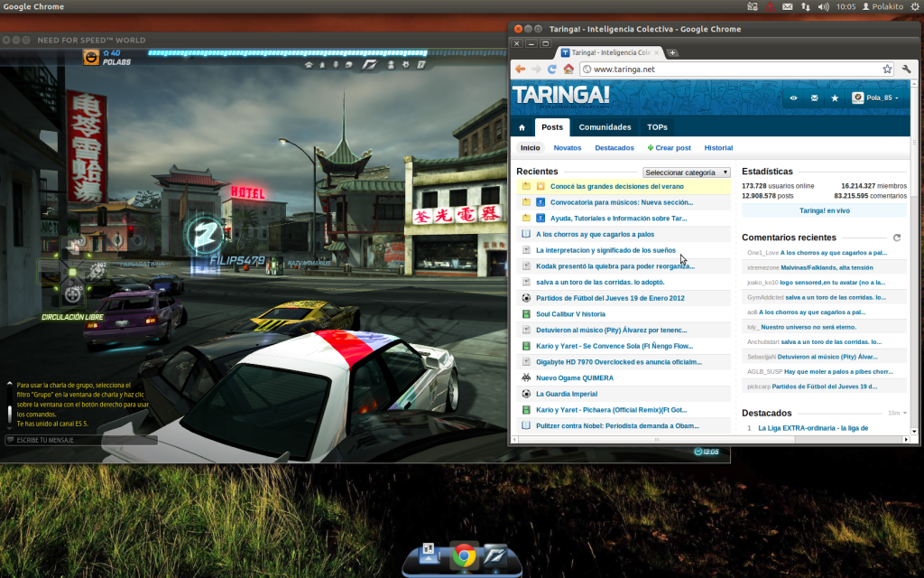Click the large NFS logo in game toolbar

(x=369, y=65)
